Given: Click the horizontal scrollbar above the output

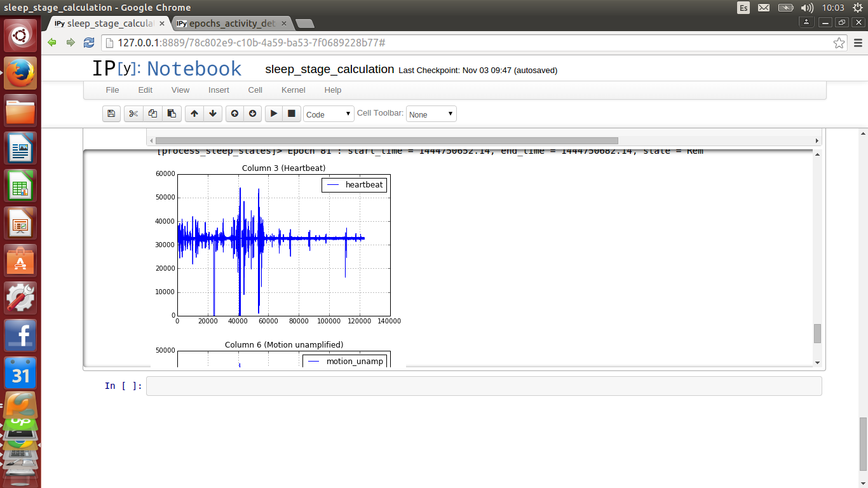Looking at the screenshot, I should (386, 140).
